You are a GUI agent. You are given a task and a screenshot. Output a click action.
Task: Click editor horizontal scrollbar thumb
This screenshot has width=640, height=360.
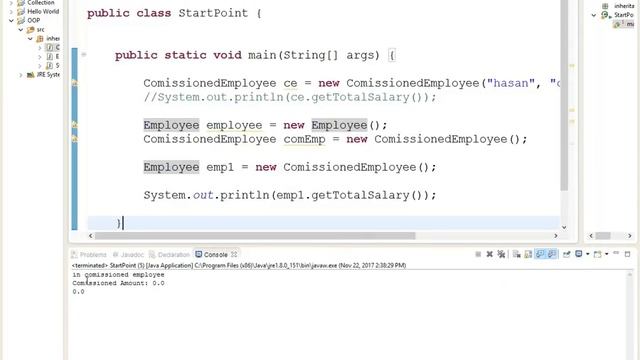click(x=255, y=236)
